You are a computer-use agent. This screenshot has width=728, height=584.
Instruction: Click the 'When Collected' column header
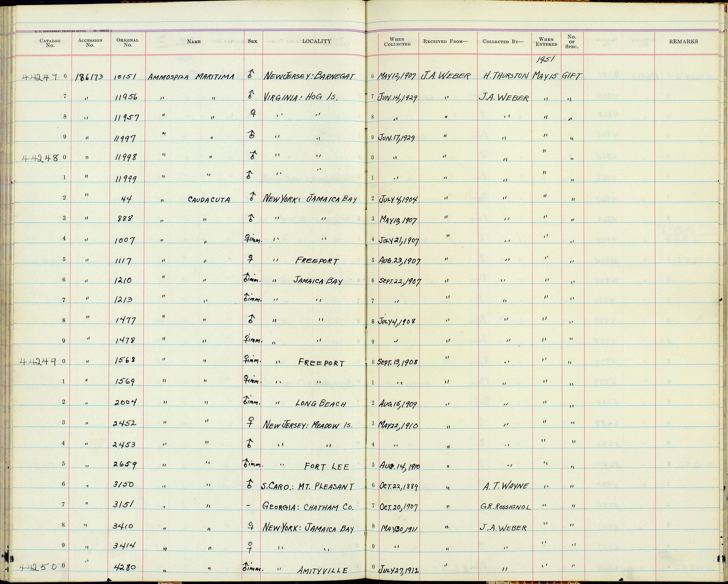397,42
